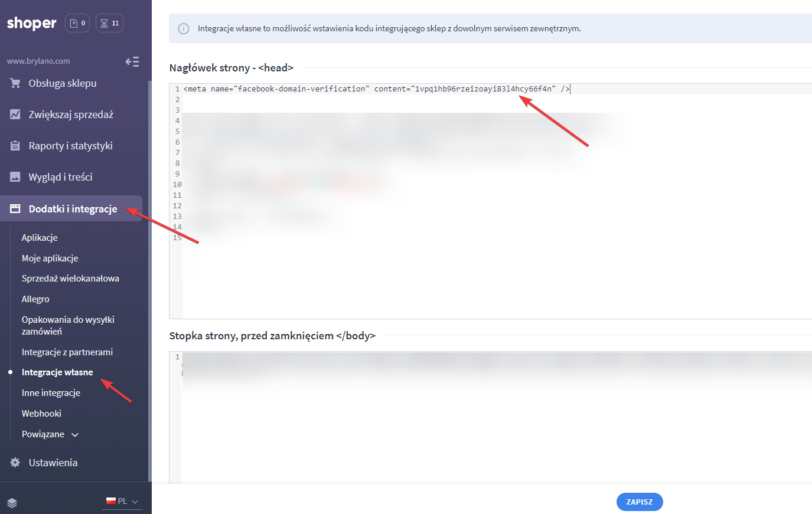Open the PL language dropdown
812x514 pixels.
click(123, 501)
